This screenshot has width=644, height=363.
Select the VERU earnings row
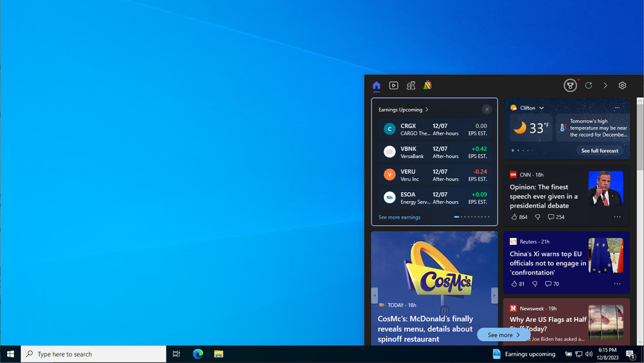point(434,175)
